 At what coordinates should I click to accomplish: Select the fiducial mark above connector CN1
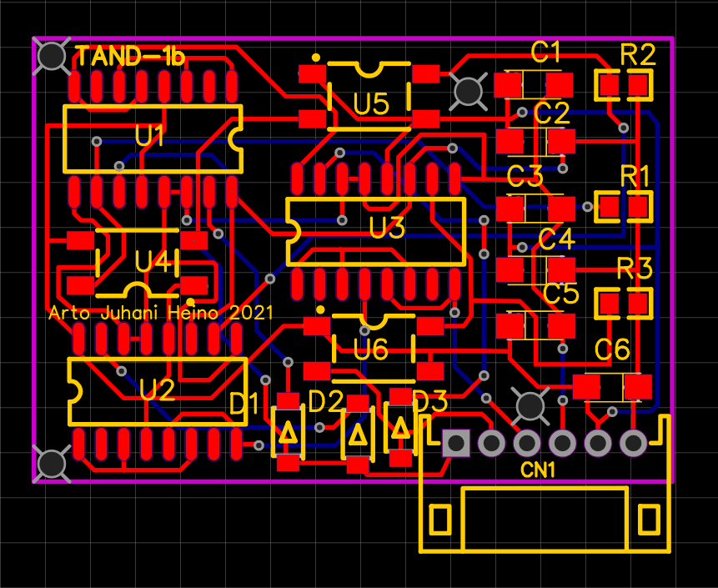(x=529, y=406)
